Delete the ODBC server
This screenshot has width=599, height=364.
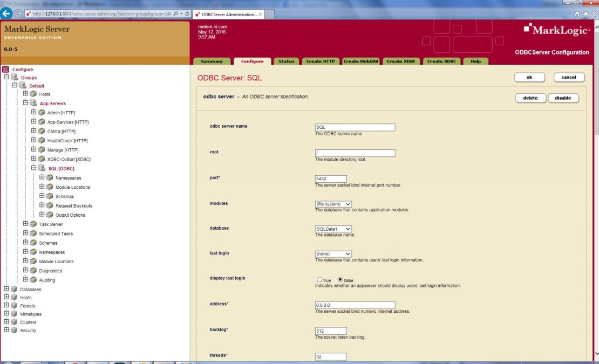[530, 98]
